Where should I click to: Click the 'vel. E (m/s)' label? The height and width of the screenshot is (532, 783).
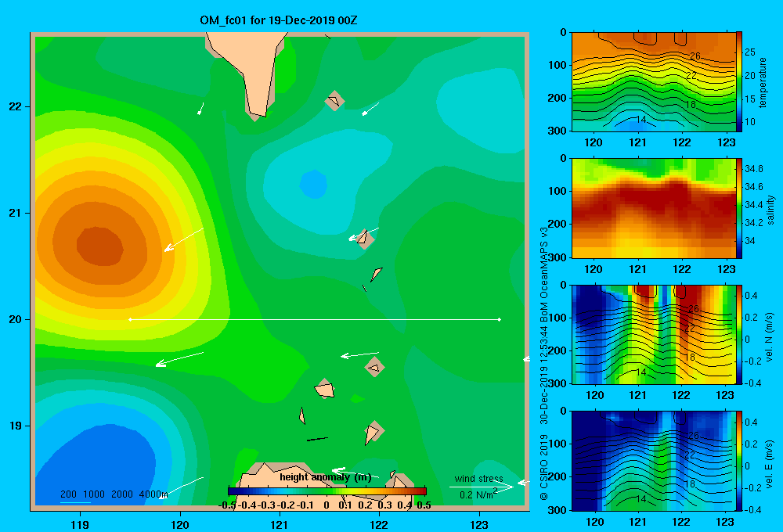tap(769, 463)
